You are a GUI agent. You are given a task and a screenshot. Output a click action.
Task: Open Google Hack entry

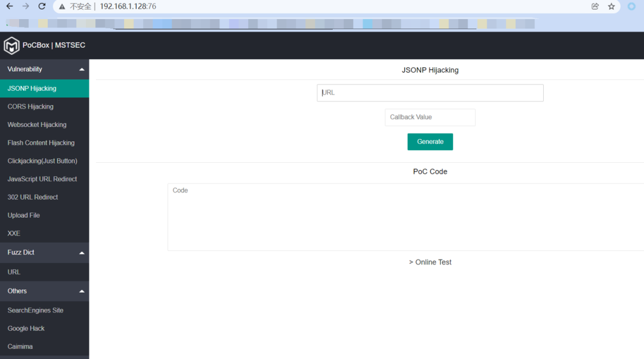[44, 328]
